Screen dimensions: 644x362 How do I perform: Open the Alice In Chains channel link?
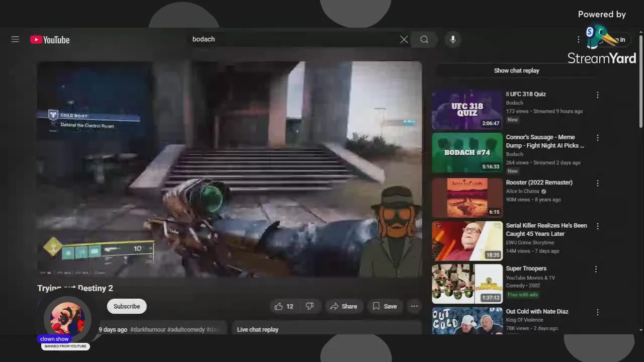point(523,191)
